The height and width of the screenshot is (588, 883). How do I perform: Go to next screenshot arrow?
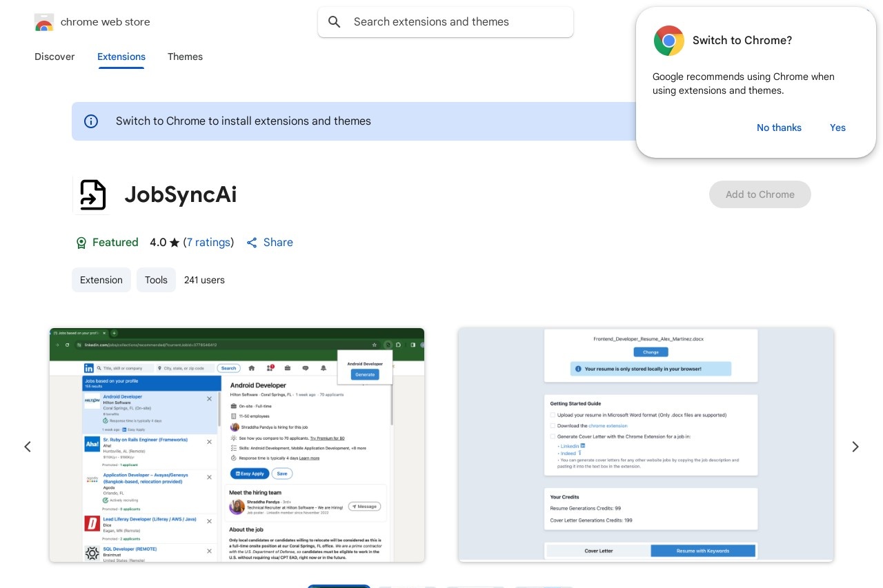[855, 447]
